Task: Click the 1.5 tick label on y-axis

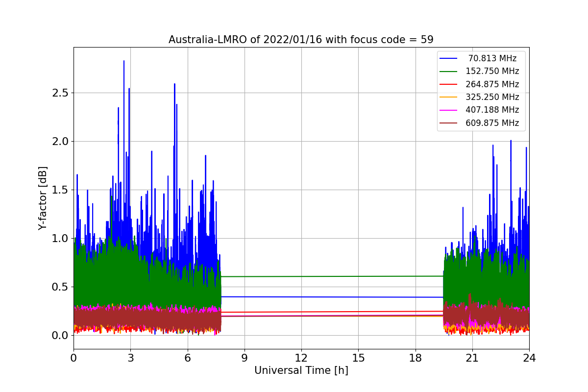Action: click(60, 190)
